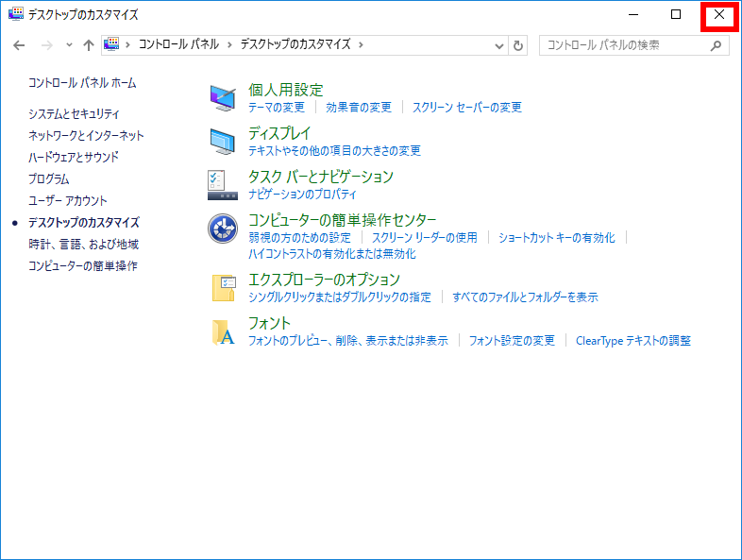Click the Taskbar and Navigation icon
The height and width of the screenshot is (560, 742).
point(223,185)
